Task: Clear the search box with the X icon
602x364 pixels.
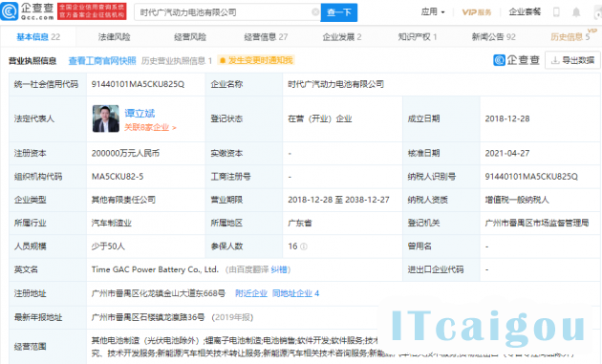Action: pos(314,12)
